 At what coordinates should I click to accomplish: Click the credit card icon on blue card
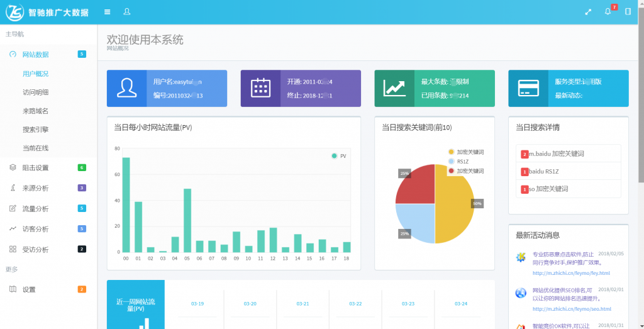click(x=528, y=88)
